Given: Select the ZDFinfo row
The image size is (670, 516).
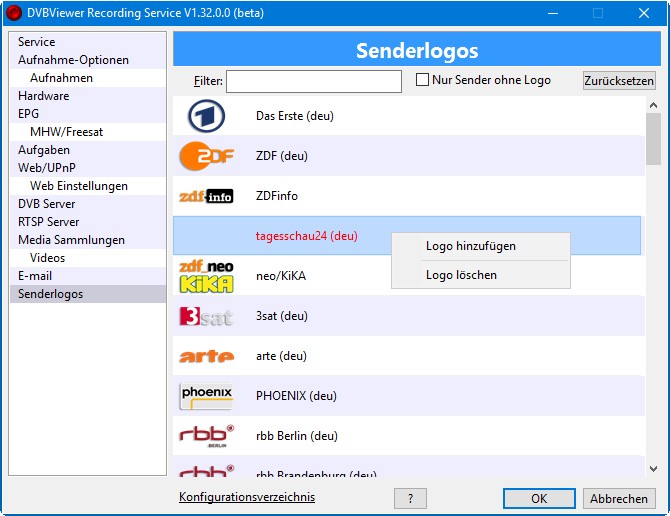Looking at the screenshot, I should tap(408, 196).
